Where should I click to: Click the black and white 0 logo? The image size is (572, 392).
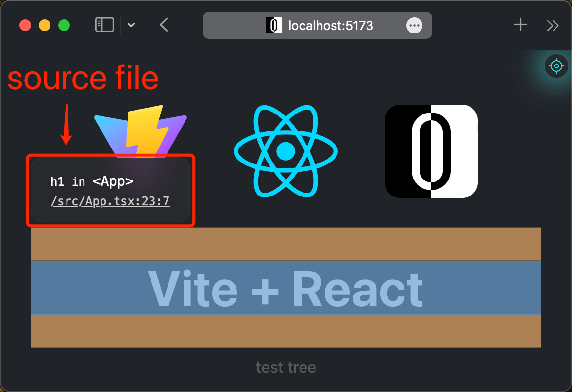click(x=431, y=151)
